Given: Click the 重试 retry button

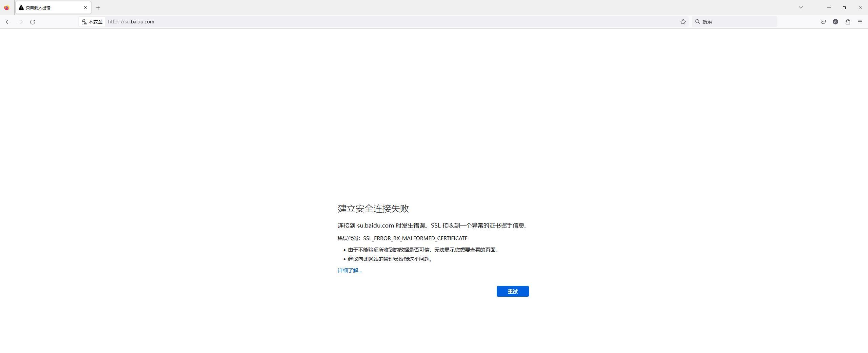Looking at the screenshot, I should [513, 291].
